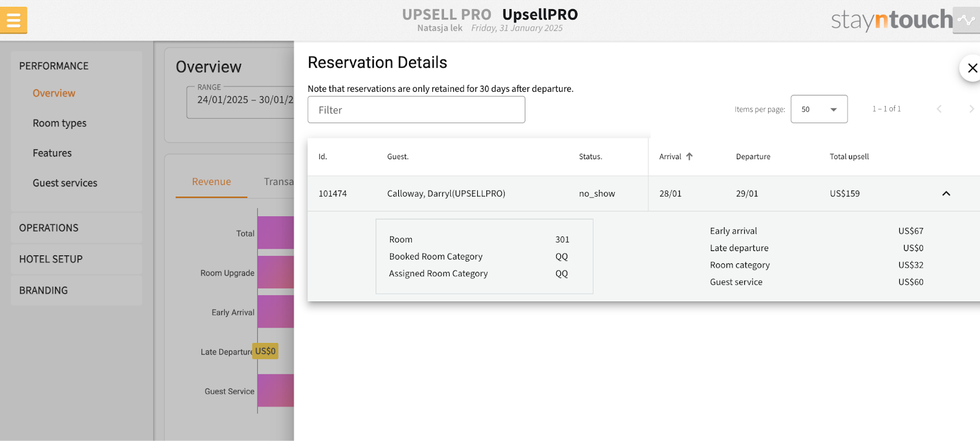Go to the next page arrow
This screenshot has height=441, width=980.
tap(971, 109)
